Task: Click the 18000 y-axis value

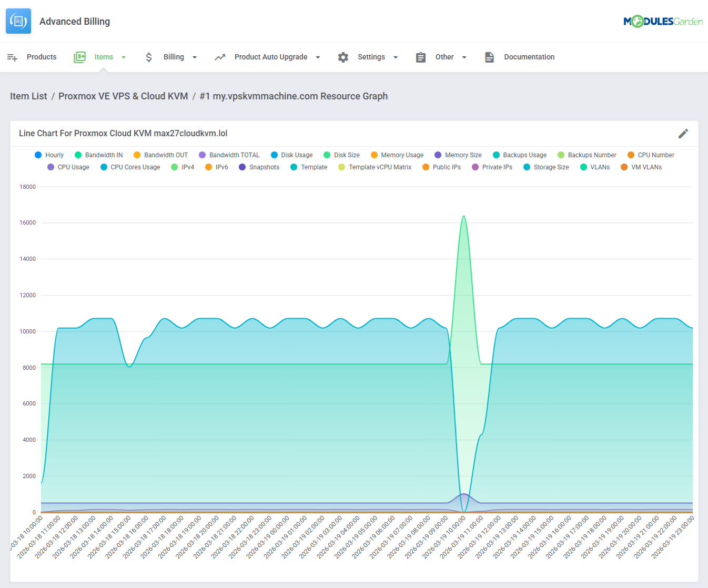Action: pos(28,187)
